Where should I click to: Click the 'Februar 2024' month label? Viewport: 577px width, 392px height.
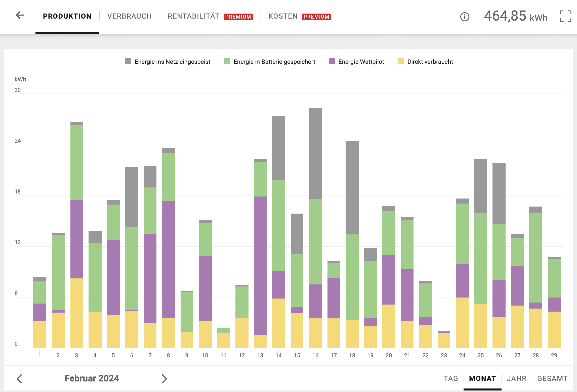pyautogui.click(x=92, y=378)
